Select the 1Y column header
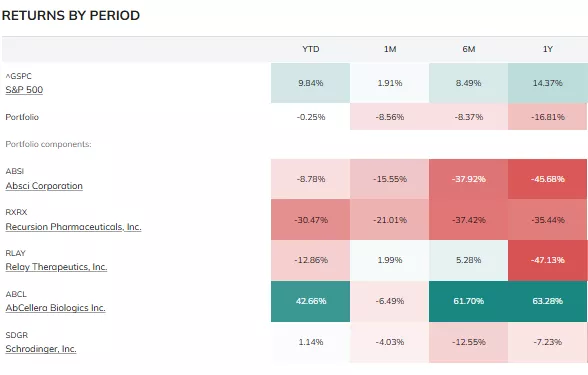Viewport: 588px width, 375px height. [548, 49]
